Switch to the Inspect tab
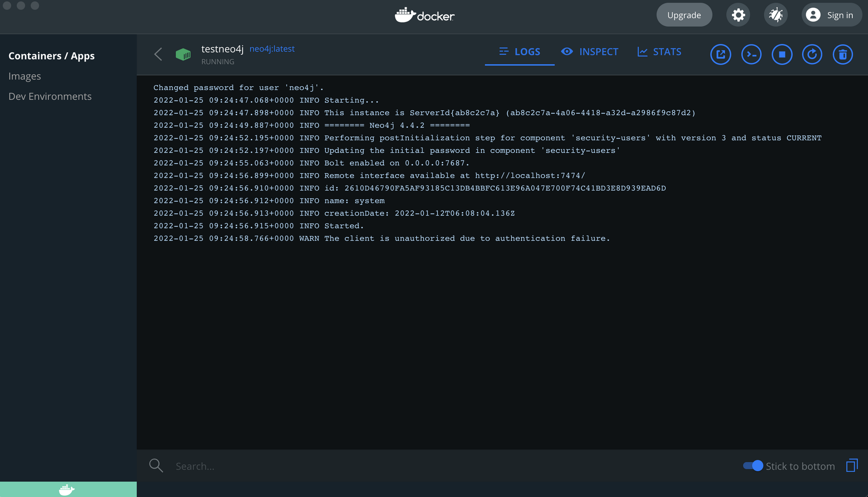Viewport: 868px width, 497px height. tap(590, 52)
